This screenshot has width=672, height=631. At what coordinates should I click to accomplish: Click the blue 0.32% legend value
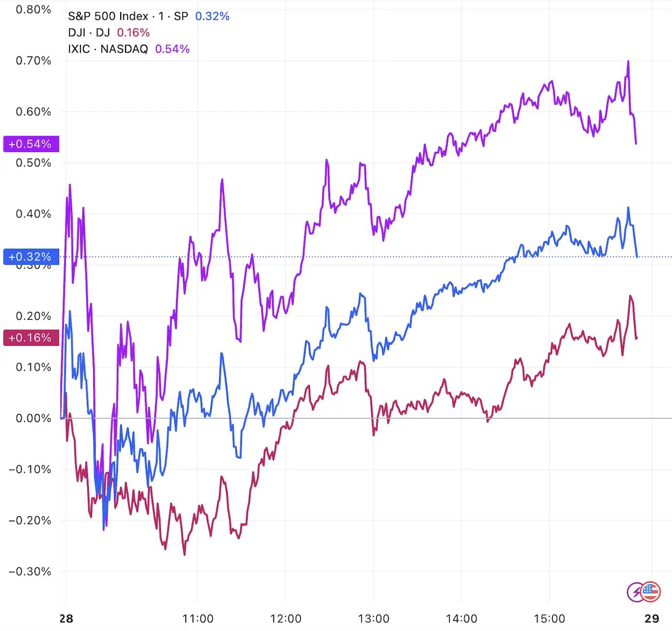(x=212, y=16)
